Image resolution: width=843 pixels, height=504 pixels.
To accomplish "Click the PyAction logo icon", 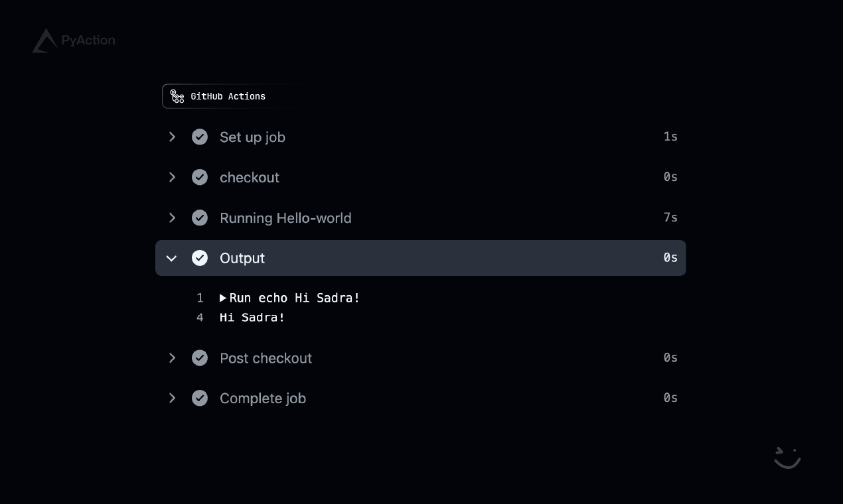I will coord(44,41).
